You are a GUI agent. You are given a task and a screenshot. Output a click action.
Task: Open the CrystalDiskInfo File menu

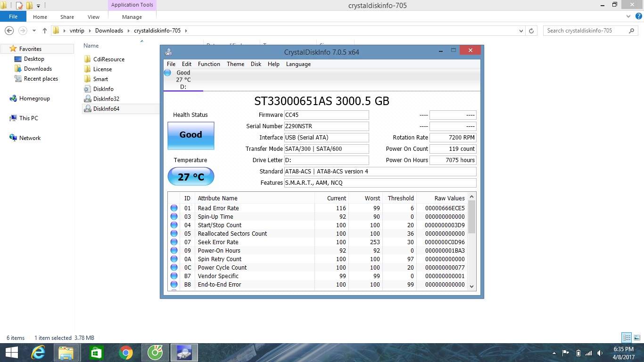171,64
